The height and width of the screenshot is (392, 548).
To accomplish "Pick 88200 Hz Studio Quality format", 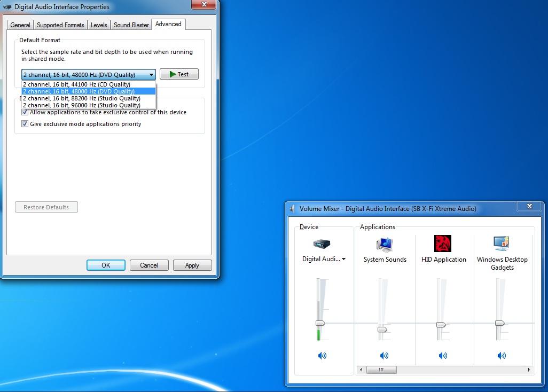I will point(81,98).
